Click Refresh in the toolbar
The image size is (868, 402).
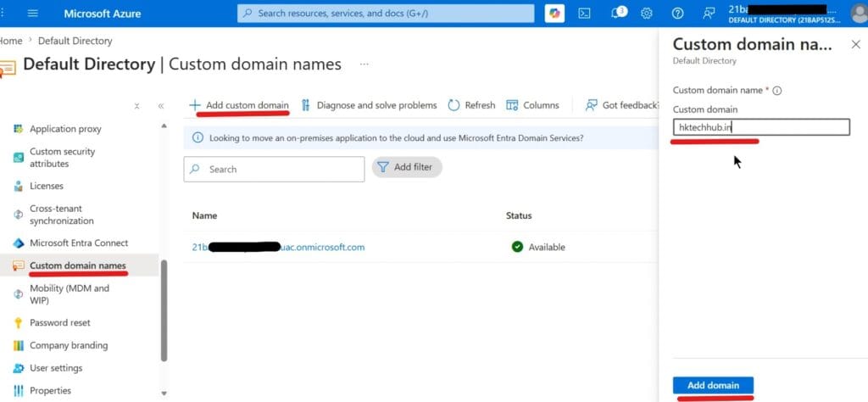(x=471, y=105)
